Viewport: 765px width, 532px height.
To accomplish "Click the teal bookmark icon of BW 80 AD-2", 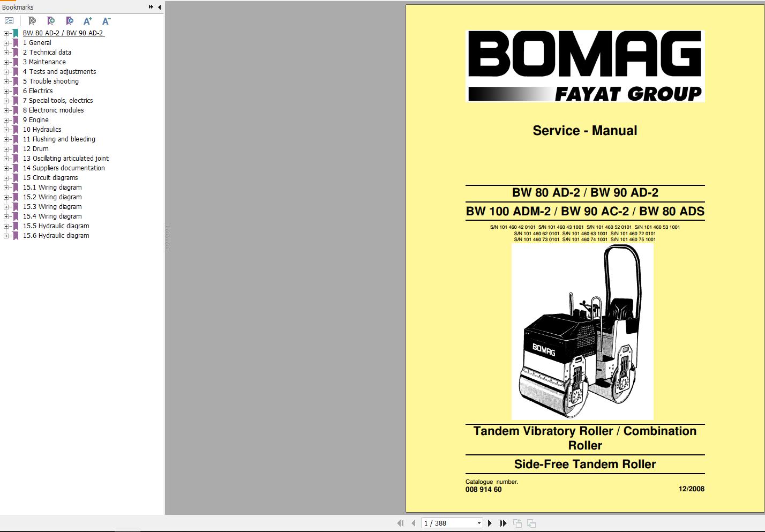I will [x=16, y=33].
